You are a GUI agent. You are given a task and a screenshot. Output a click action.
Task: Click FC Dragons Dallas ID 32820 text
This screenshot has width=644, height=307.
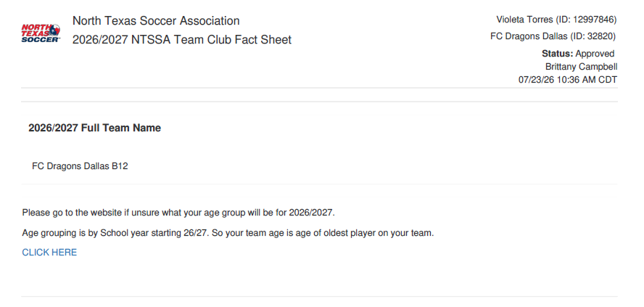(x=553, y=36)
